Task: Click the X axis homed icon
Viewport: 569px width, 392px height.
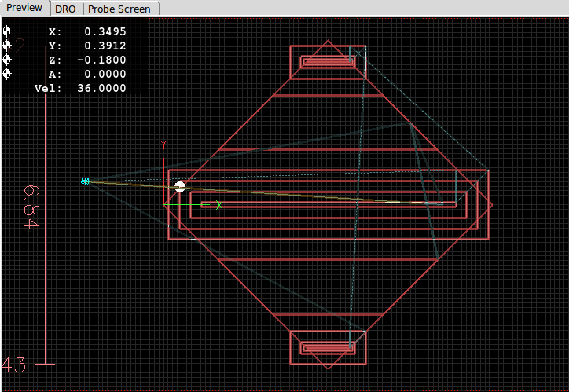Action: pyautogui.click(x=7, y=31)
